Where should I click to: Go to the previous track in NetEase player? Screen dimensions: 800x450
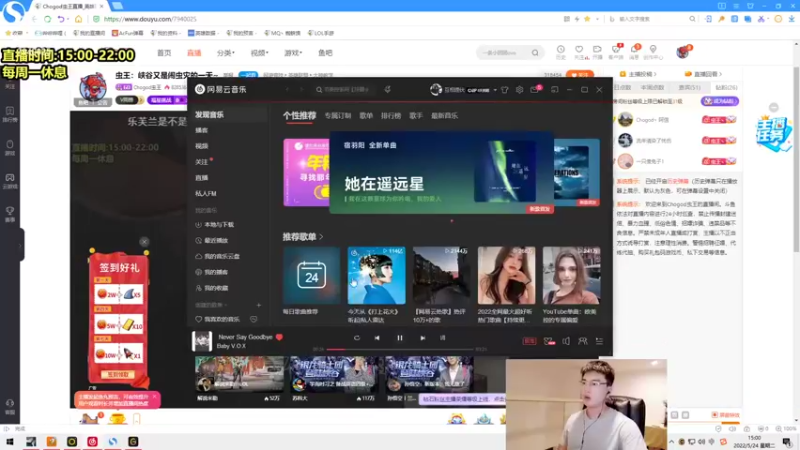[x=377, y=338]
